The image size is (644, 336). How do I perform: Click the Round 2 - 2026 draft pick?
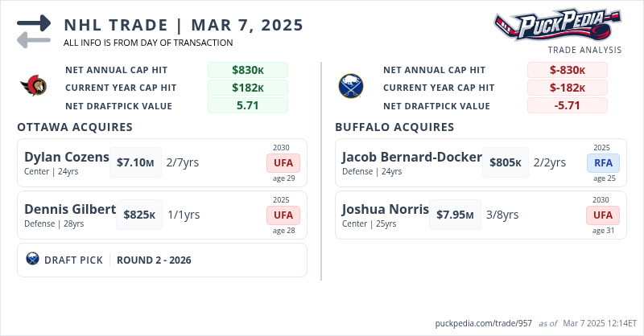[154, 260]
